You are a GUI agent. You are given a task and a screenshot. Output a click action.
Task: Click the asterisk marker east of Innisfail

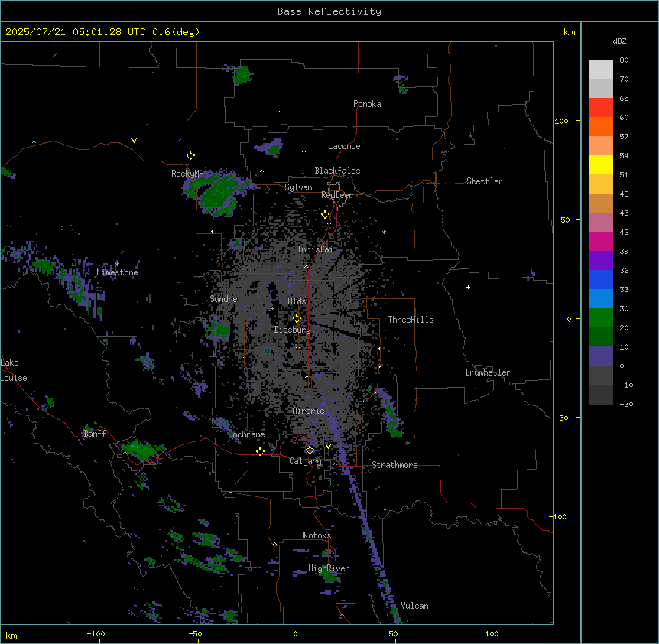pyautogui.click(x=384, y=232)
